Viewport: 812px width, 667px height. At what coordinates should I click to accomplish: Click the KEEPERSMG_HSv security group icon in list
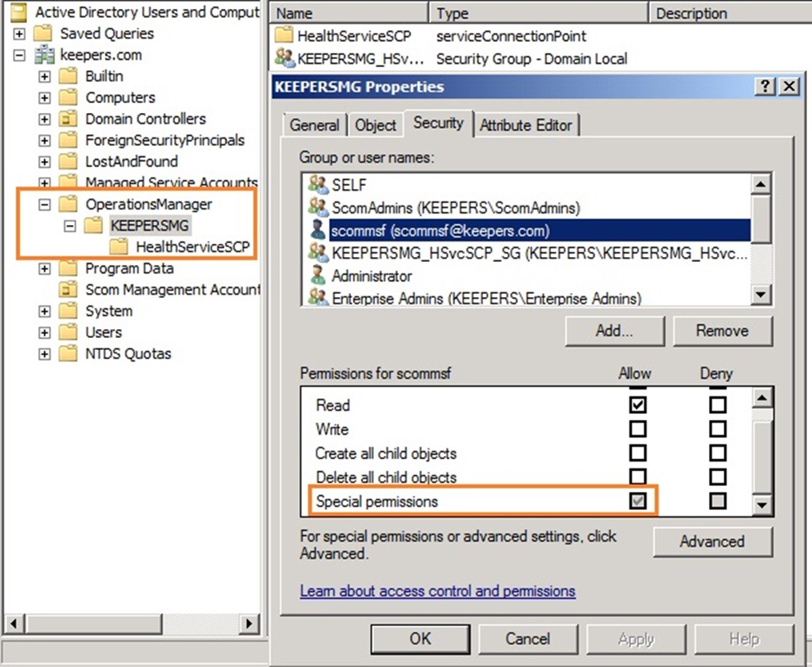285,58
